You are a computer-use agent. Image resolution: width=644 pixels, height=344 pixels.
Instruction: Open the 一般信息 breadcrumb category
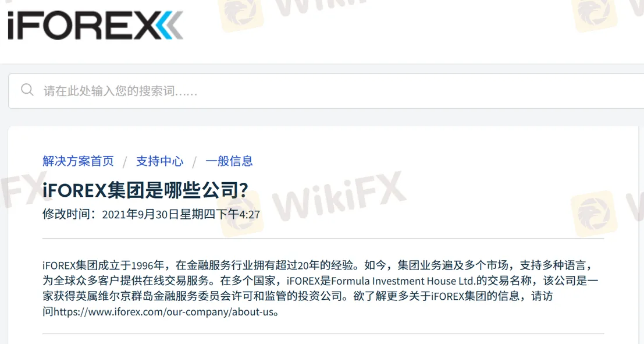[229, 161]
